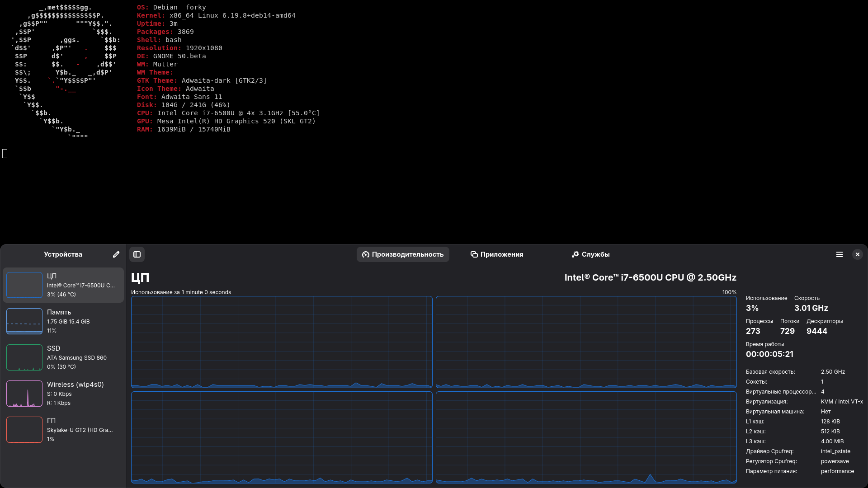Open the Службы tab
Image resolution: width=868 pixels, height=488 pixels.
click(590, 254)
